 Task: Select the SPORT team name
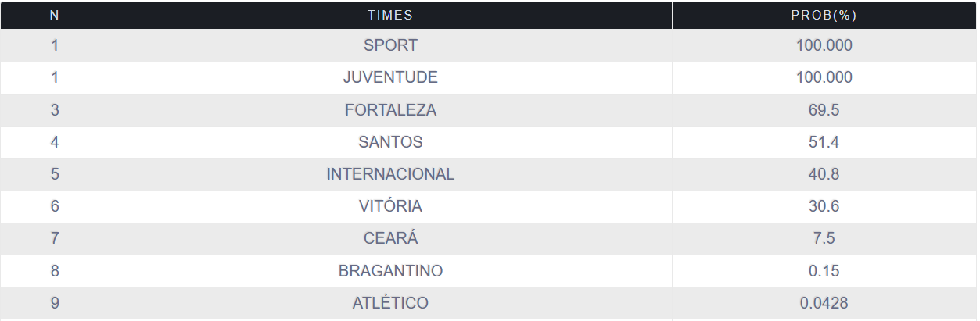click(x=390, y=45)
